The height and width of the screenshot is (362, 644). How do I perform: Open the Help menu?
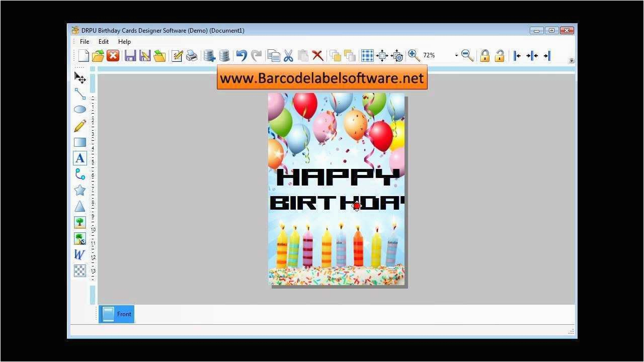tap(124, 42)
